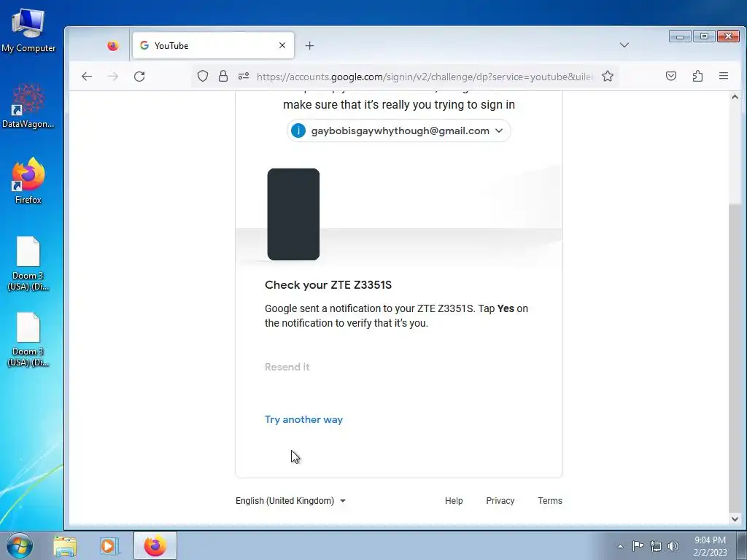Open the Extensions puzzle icon
Screen dimensions: 747x560
point(697,76)
